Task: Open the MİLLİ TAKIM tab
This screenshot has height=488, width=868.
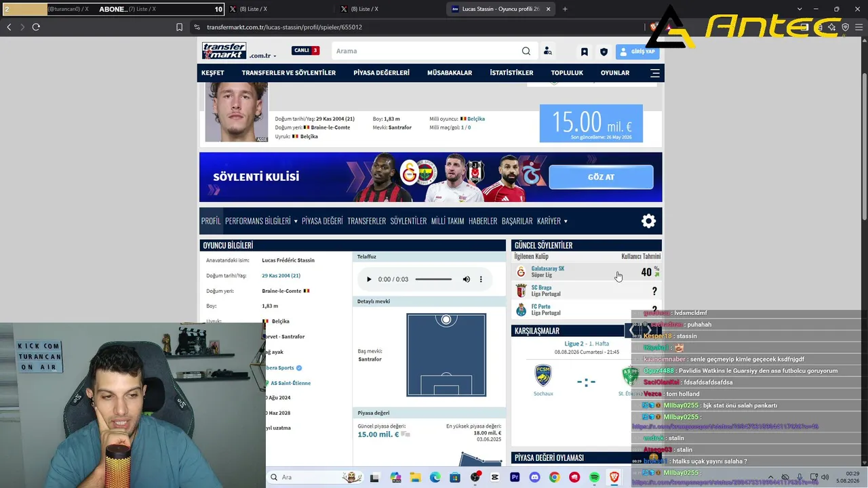Action: (448, 221)
